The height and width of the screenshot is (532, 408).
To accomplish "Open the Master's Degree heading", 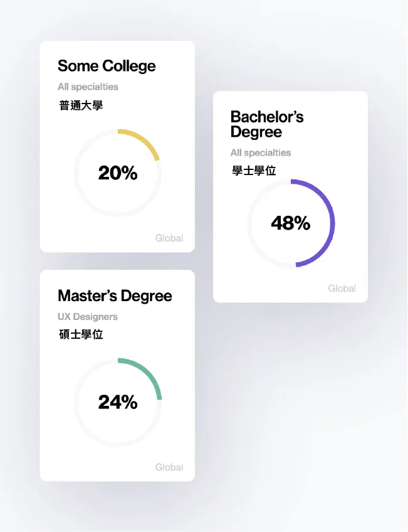I will [115, 295].
